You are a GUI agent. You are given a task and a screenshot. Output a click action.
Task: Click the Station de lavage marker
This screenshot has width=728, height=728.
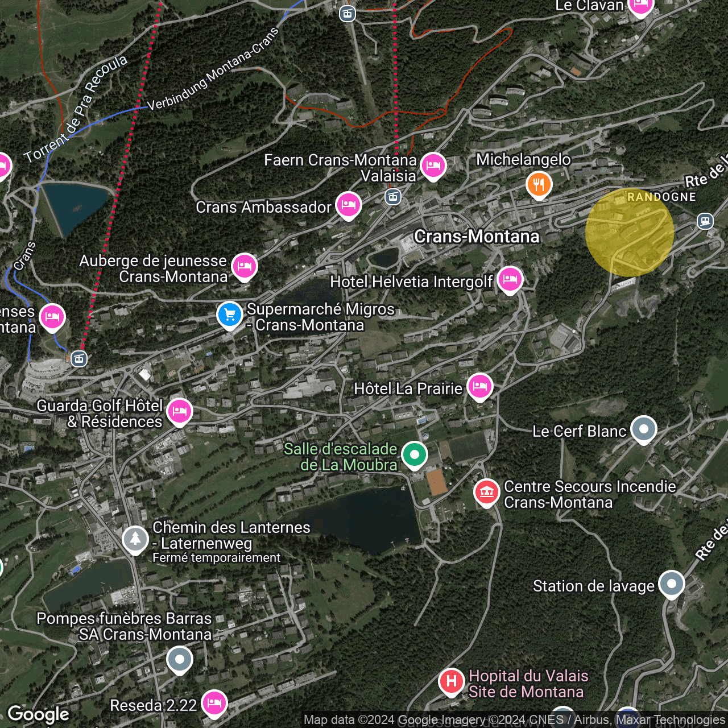click(671, 584)
